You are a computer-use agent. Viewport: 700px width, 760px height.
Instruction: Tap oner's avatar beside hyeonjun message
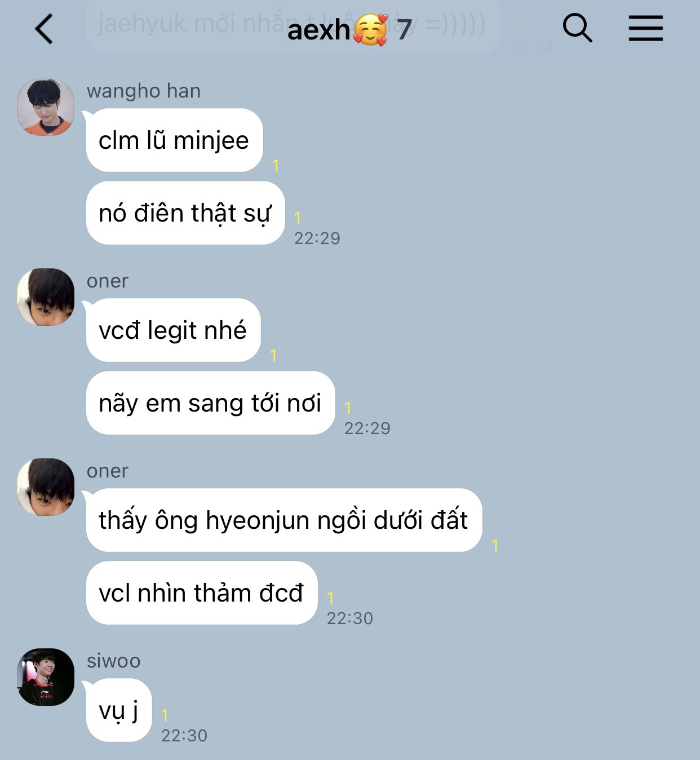46,487
